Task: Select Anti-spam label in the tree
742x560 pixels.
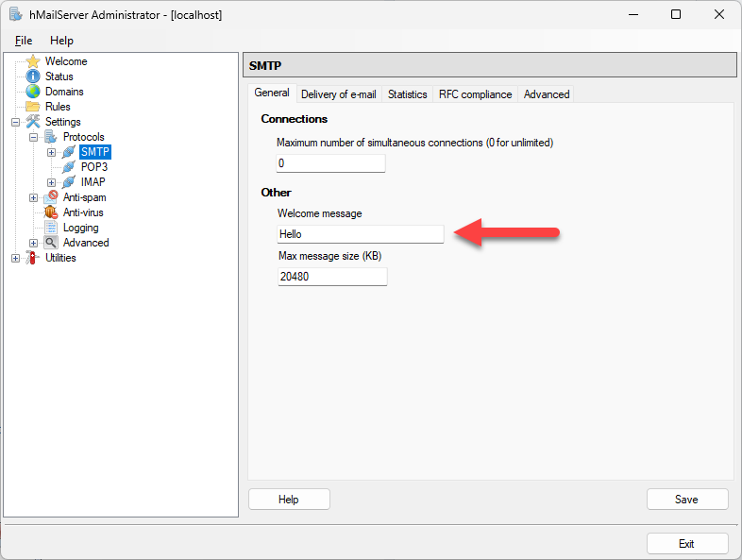Action: point(85,197)
